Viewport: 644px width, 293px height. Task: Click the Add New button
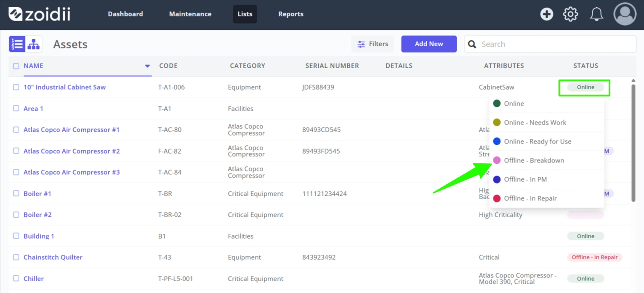coord(429,44)
